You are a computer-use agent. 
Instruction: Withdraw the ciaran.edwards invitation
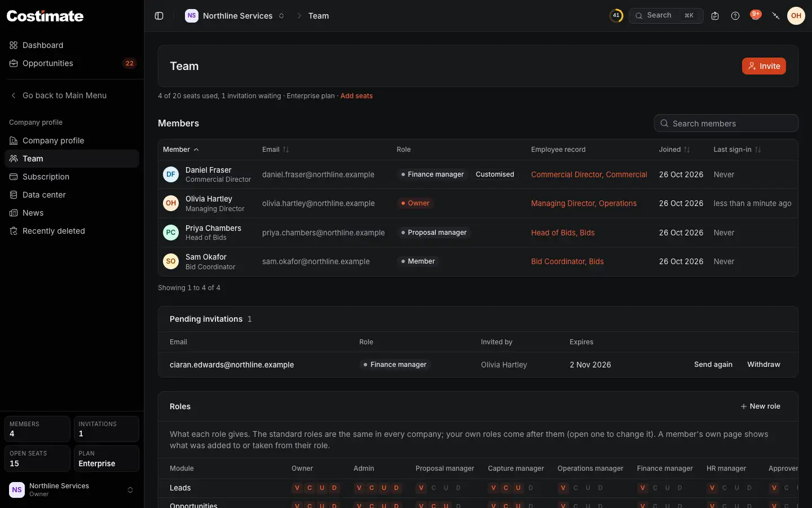764,365
